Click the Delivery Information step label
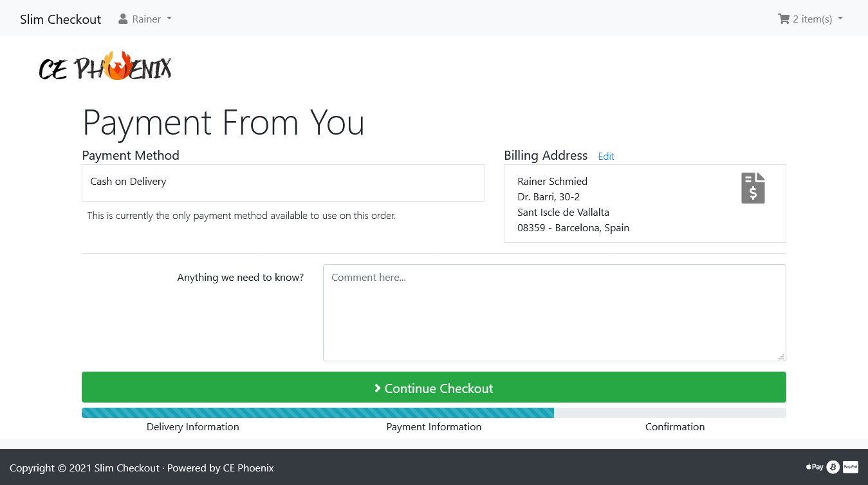 coord(193,426)
